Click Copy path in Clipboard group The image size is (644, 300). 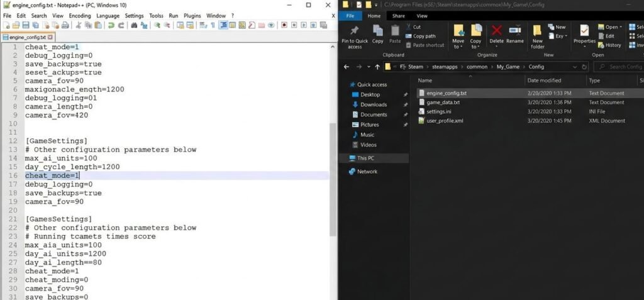pyautogui.click(x=421, y=36)
